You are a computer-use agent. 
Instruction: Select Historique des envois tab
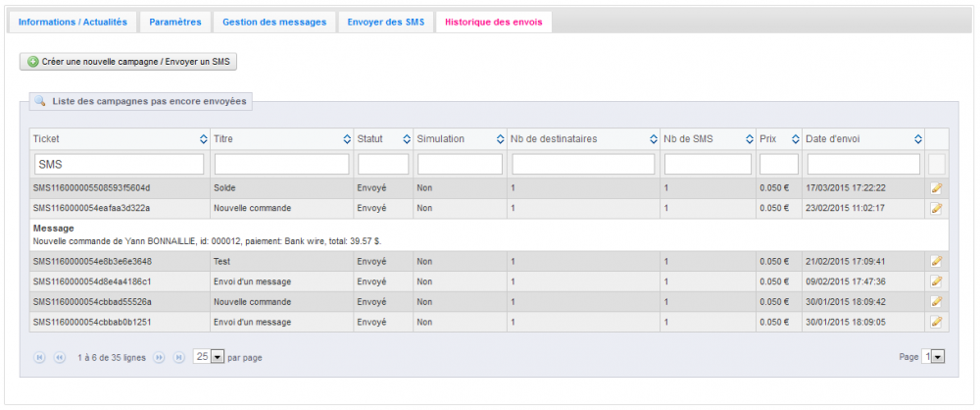[494, 22]
